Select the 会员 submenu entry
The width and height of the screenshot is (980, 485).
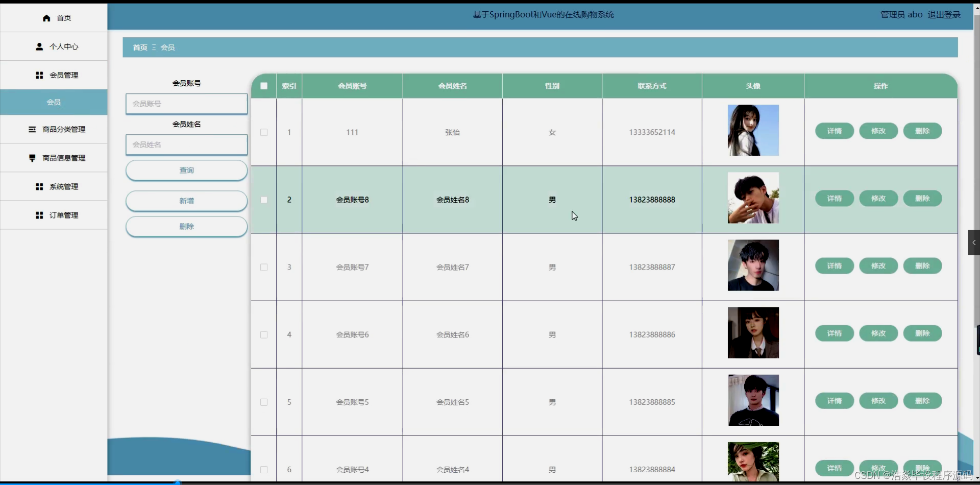click(53, 102)
